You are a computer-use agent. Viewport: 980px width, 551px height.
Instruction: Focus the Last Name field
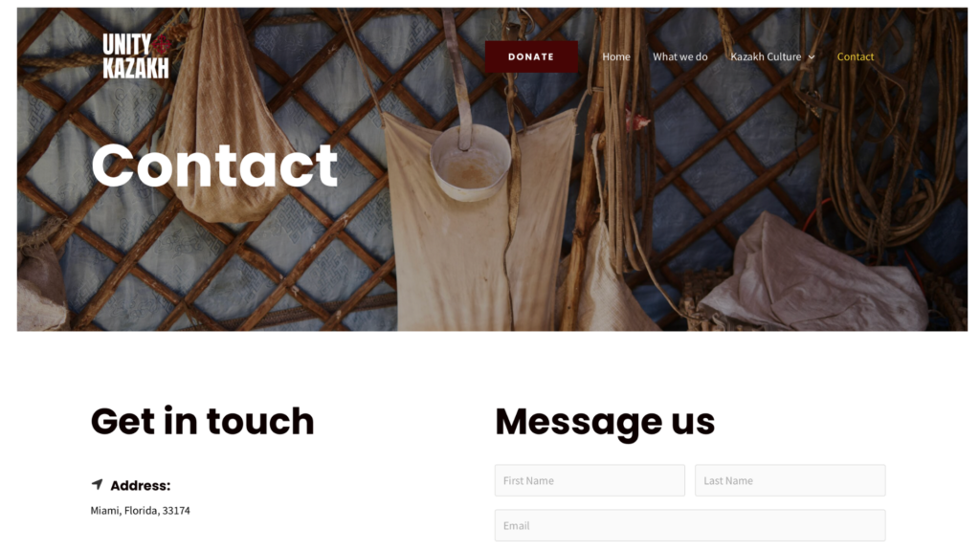pos(790,480)
